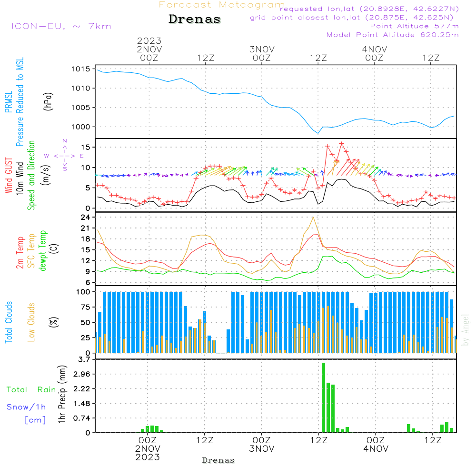
Task: Click the 'Speed and Direction' label
Action: 31,175
